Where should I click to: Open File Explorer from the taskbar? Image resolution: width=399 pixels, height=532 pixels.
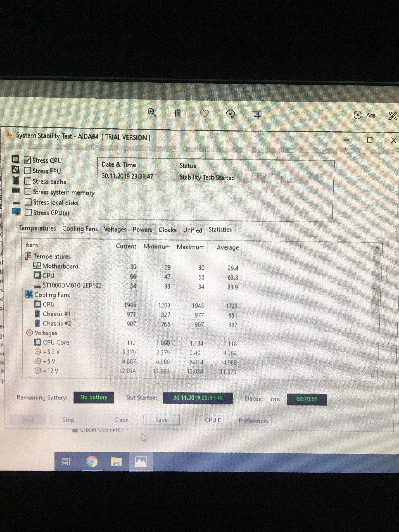pos(116,462)
